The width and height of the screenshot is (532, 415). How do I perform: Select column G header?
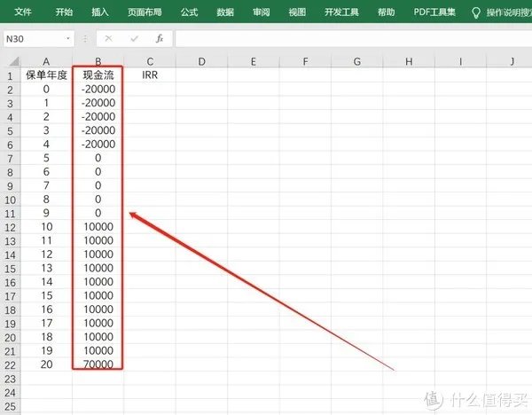357,61
